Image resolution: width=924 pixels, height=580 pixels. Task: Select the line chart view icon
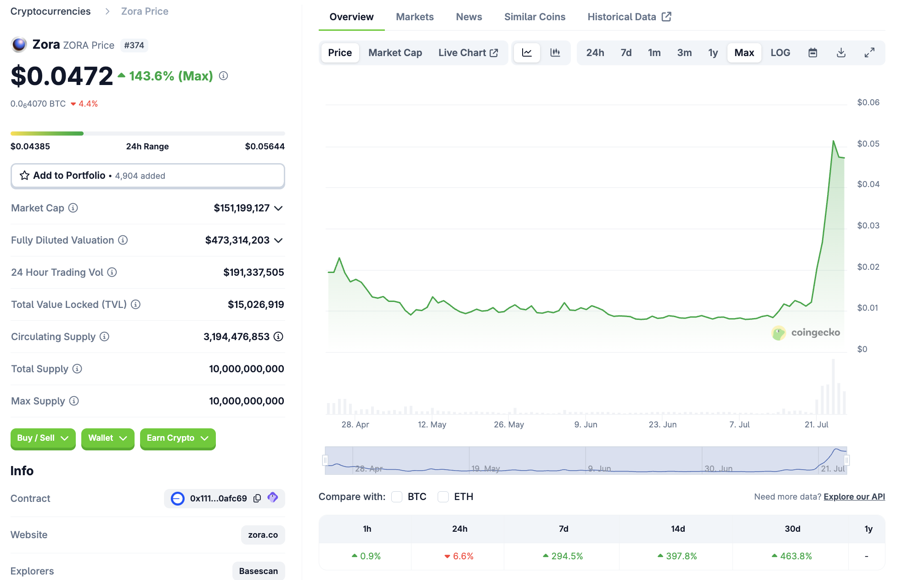pyautogui.click(x=527, y=53)
